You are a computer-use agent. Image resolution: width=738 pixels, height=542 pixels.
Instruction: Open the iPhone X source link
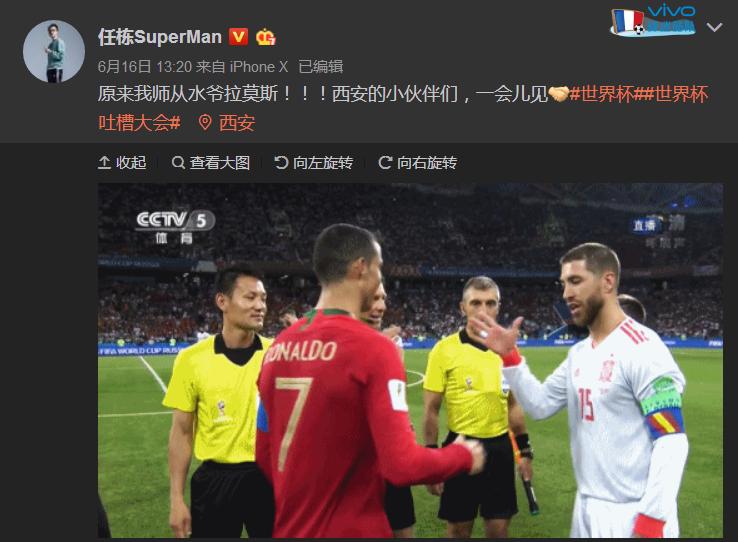click(259, 67)
